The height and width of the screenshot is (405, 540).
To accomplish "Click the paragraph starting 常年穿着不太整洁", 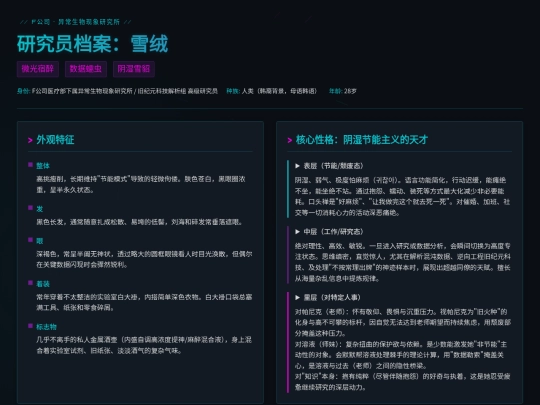I will 144,302.
